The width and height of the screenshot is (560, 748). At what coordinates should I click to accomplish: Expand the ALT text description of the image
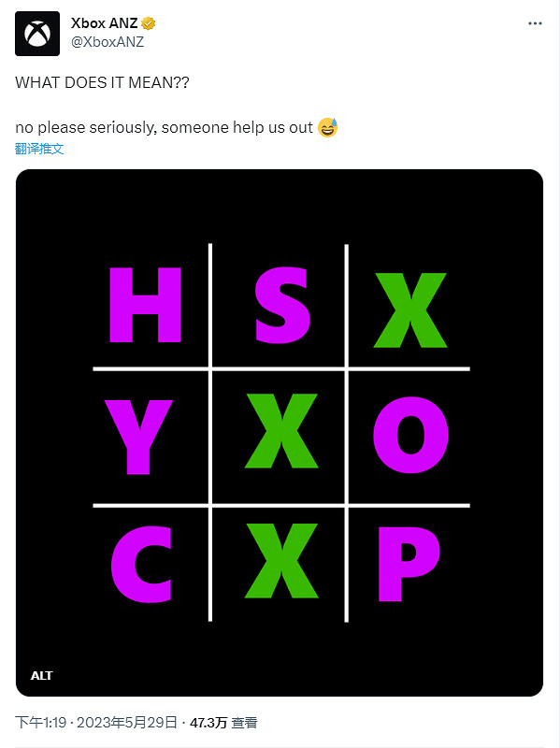[x=42, y=675]
